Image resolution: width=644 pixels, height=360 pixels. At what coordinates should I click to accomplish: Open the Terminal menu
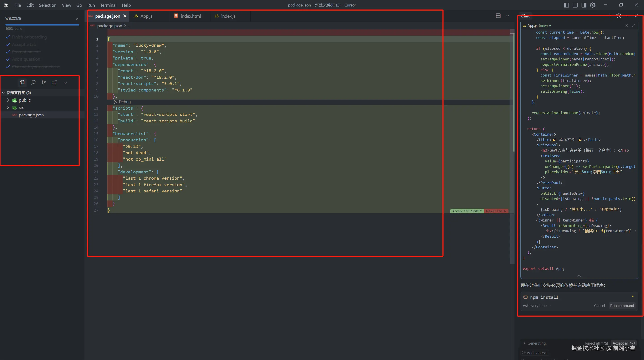click(108, 5)
